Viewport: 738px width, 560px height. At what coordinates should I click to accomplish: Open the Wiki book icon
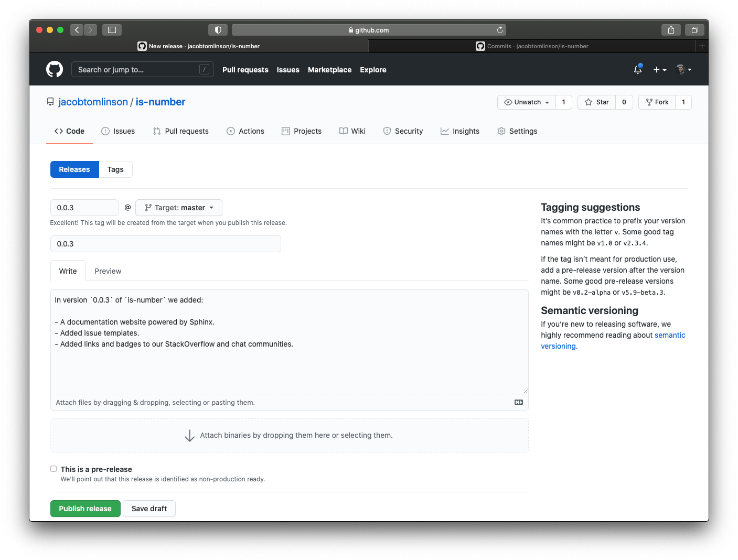pos(344,131)
